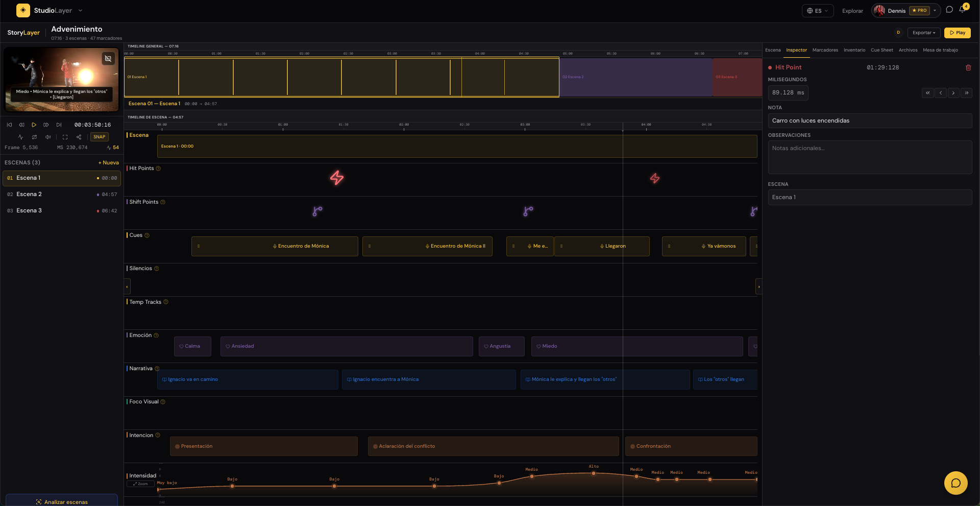Open help icon beside Foco Visual track
Viewport: 980px width, 506px height.
point(163,402)
